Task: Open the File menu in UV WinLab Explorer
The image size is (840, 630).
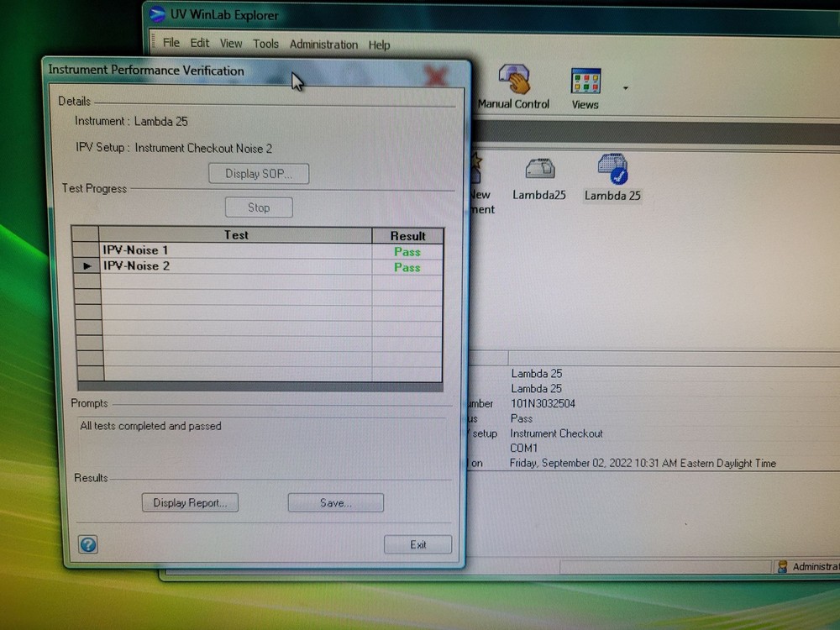Action: tap(171, 42)
